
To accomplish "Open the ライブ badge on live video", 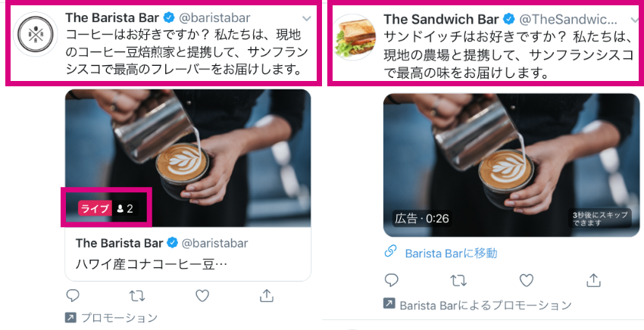I will pyautogui.click(x=95, y=208).
